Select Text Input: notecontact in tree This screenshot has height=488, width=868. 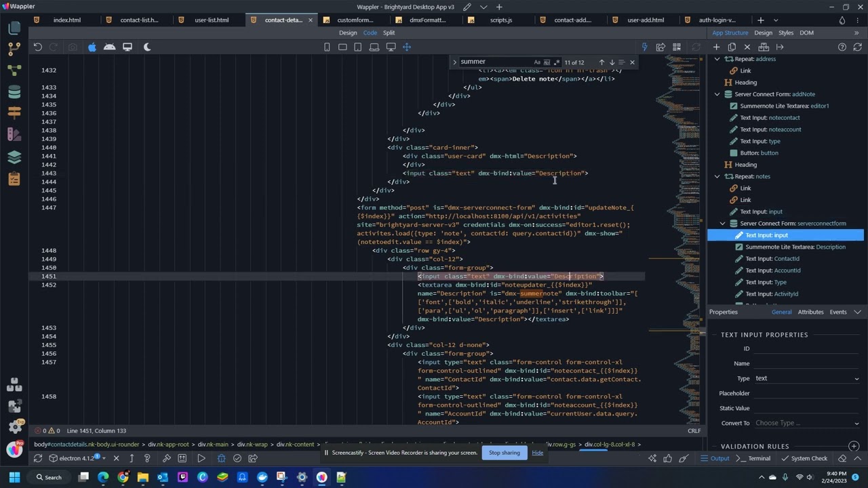click(770, 117)
